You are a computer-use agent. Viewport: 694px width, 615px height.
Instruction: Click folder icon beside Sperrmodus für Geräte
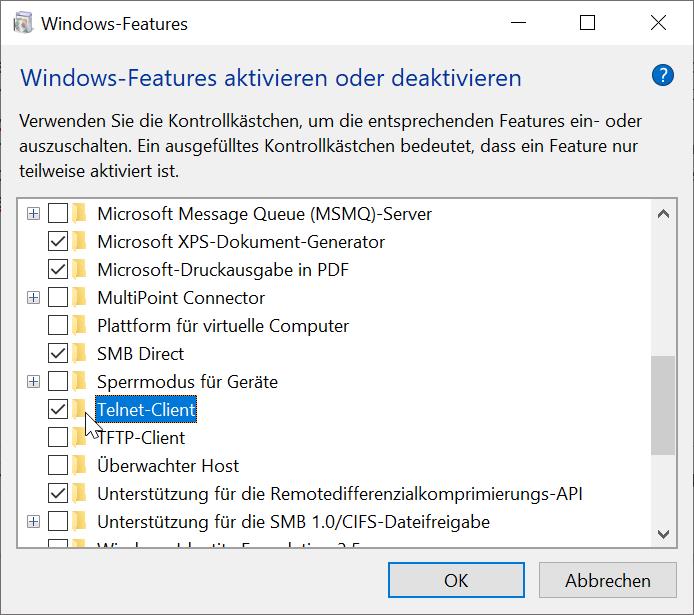pyautogui.click(x=80, y=381)
